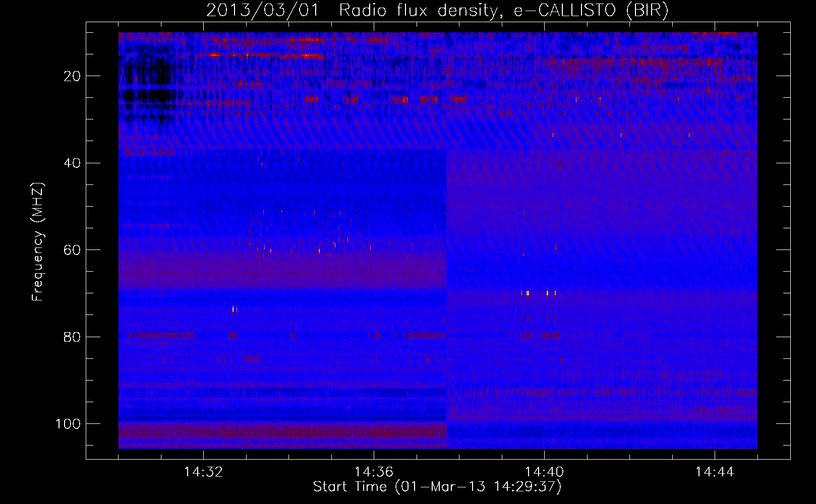Click the plot title 'Radio flux density, e-CALLISTO (BIR)'
This screenshot has height=504, width=816.
coord(503,11)
